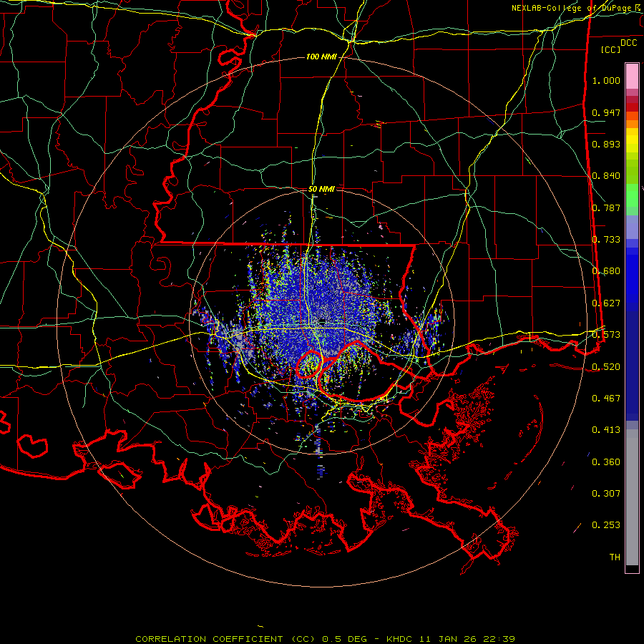
Task: Pick the bright blue color bar segment near 0.680
Action: click(x=632, y=275)
